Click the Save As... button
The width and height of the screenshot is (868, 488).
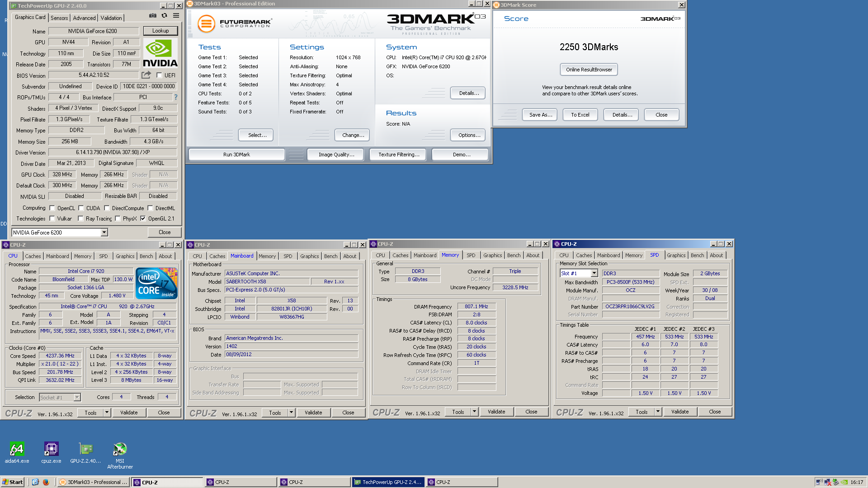(x=540, y=115)
